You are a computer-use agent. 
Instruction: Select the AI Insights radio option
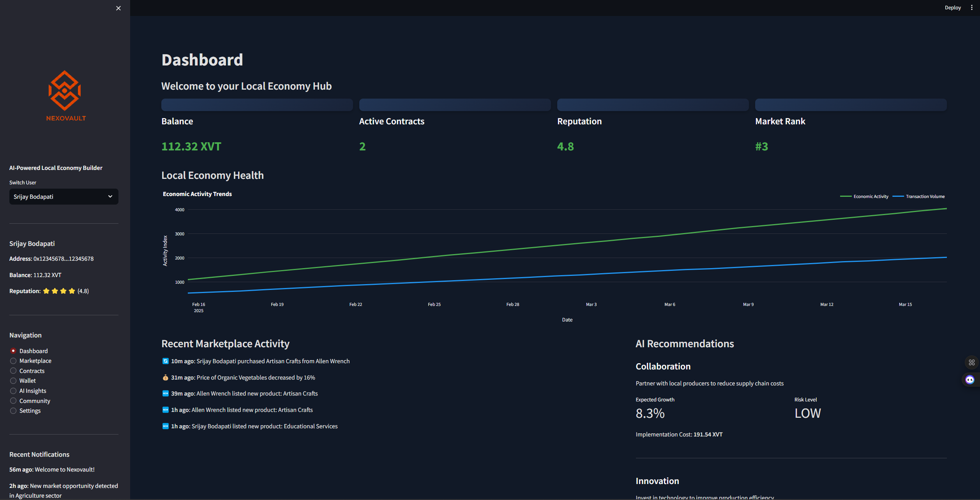13,391
